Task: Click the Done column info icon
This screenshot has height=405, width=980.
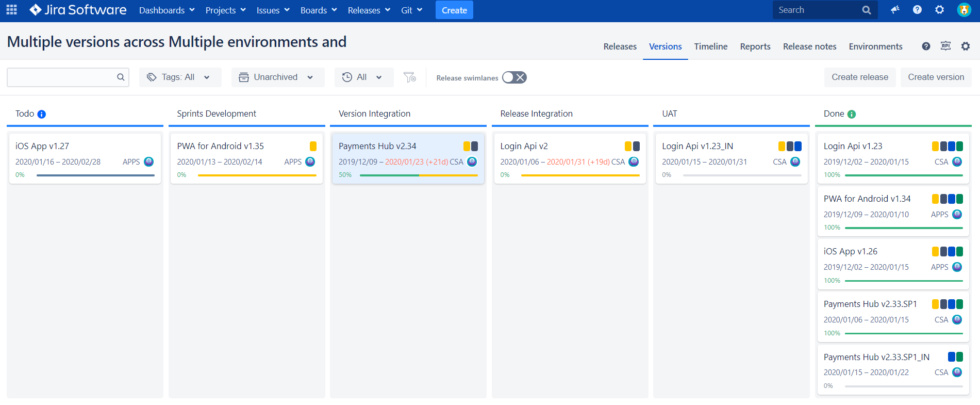Action: pos(852,114)
